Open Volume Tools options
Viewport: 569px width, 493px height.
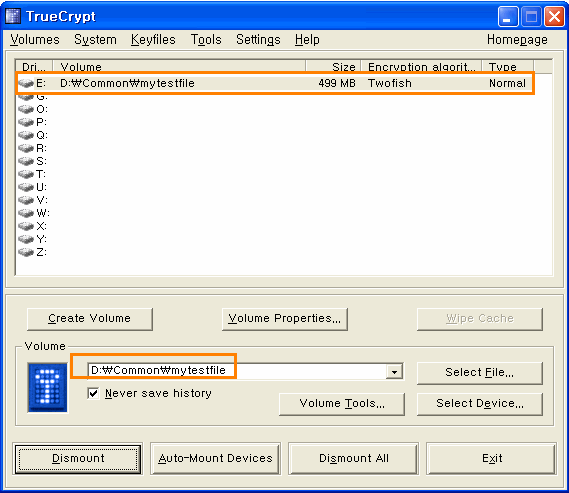click(342, 404)
